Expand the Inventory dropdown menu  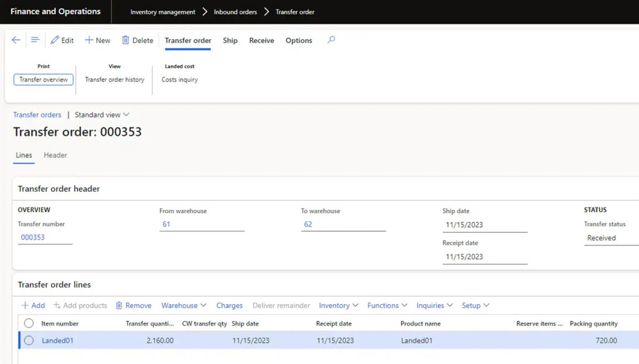tap(338, 305)
